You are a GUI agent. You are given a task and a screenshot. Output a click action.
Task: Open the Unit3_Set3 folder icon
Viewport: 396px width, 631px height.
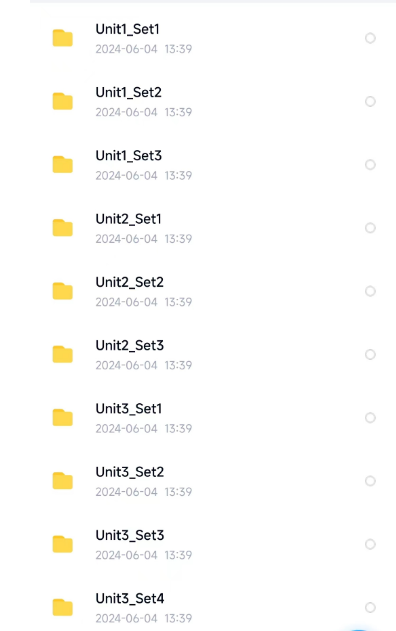(62, 544)
